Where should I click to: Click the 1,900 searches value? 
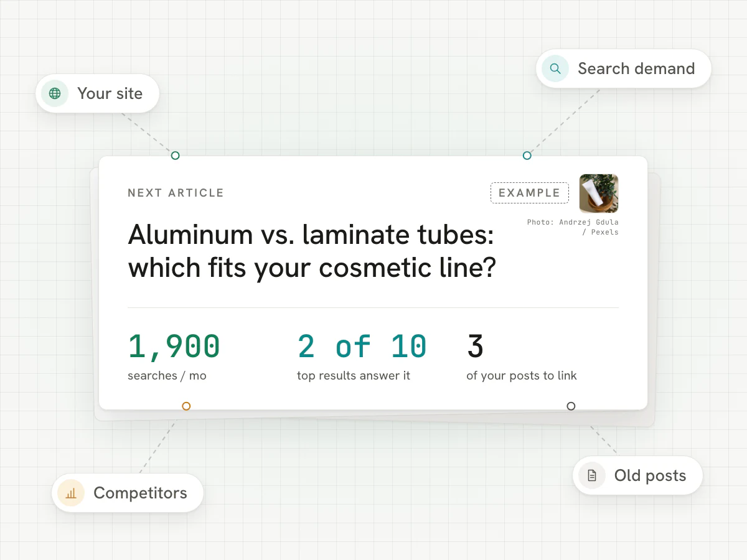(x=174, y=347)
